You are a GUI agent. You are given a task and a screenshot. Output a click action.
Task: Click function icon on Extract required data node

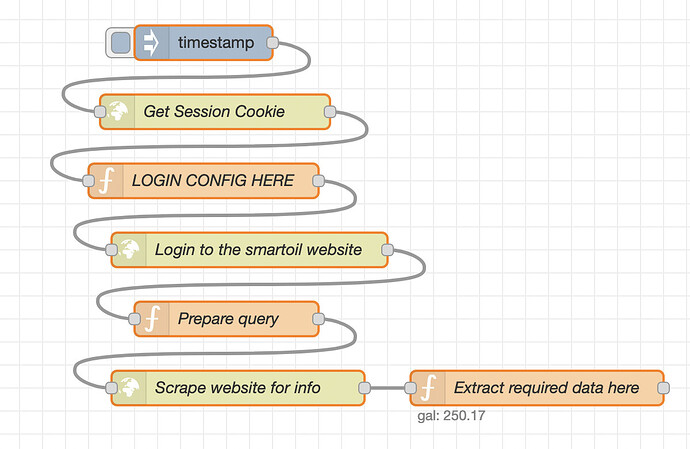pyautogui.click(x=428, y=388)
